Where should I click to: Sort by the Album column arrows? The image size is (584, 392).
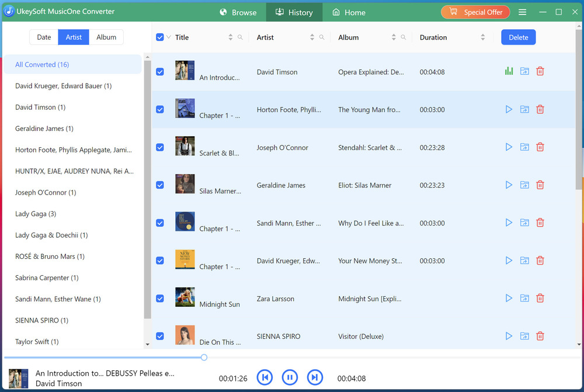(394, 37)
